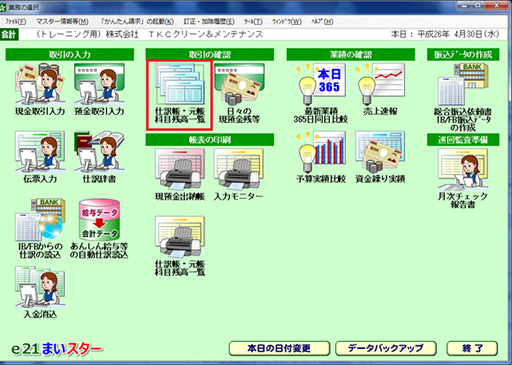The image size is (512, 365).
Task: Open the 予算実績比較 chart icon
Action: 321,157
